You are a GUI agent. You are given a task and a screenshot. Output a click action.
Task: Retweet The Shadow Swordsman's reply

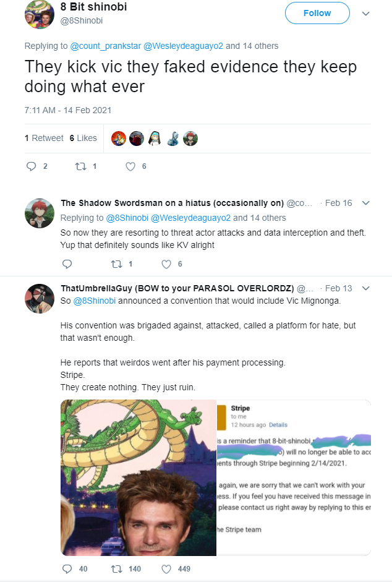[x=117, y=264]
